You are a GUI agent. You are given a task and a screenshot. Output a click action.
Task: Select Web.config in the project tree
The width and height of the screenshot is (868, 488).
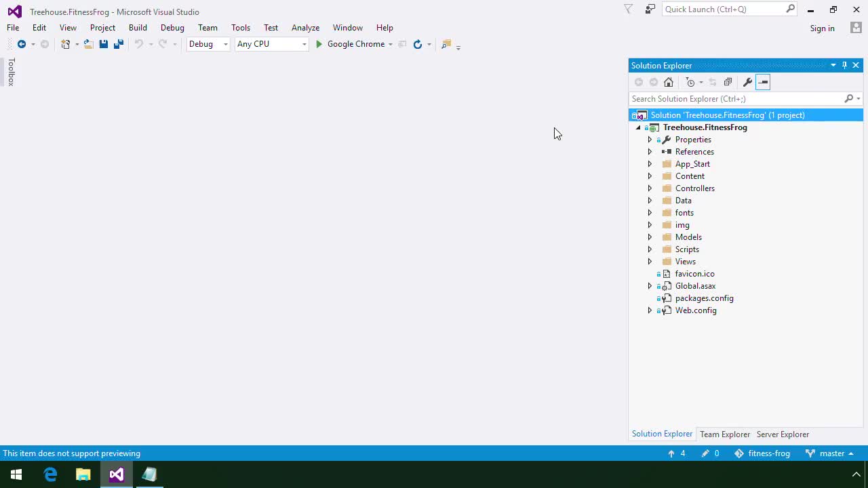(x=696, y=310)
